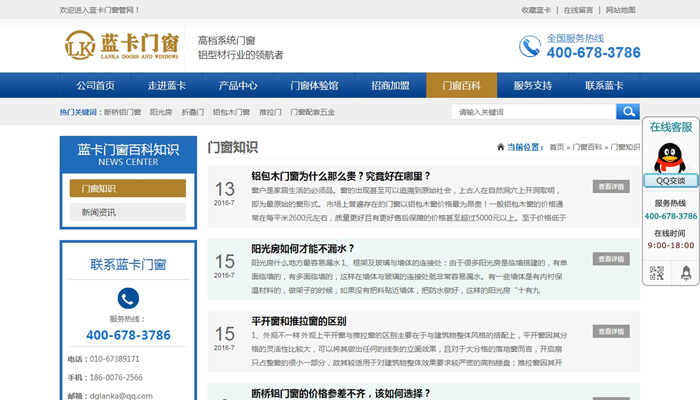This screenshot has height=400, width=700.
Task: Open 门窗体验馆 menu item
Action: tap(314, 85)
